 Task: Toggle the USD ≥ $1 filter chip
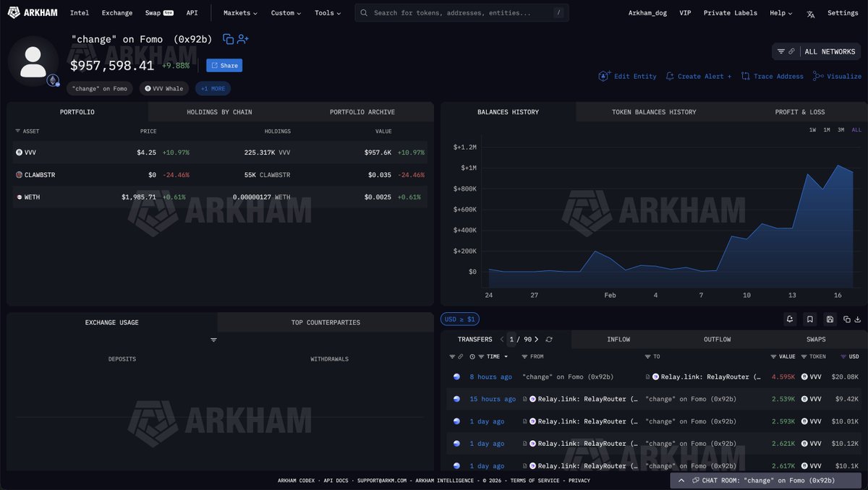pyautogui.click(x=459, y=319)
